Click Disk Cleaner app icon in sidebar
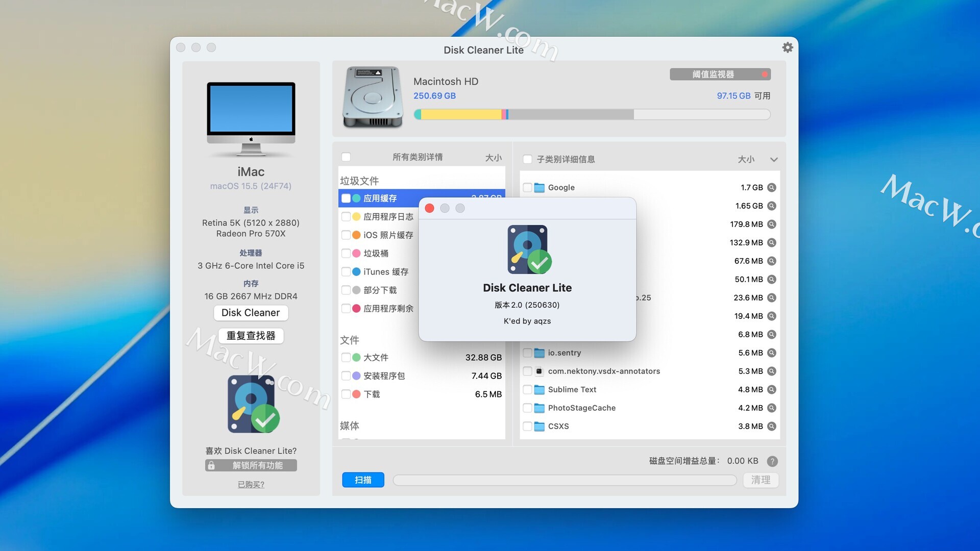Image resolution: width=980 pixels, height=551 pixels. tap(254, 404)
